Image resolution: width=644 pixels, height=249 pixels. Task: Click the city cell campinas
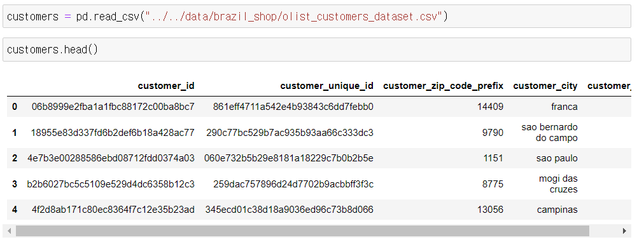click(x=557, y=210)
